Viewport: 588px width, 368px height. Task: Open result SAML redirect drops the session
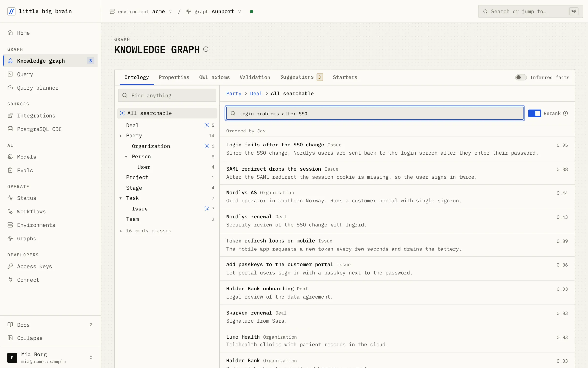(x=397, y=173)
